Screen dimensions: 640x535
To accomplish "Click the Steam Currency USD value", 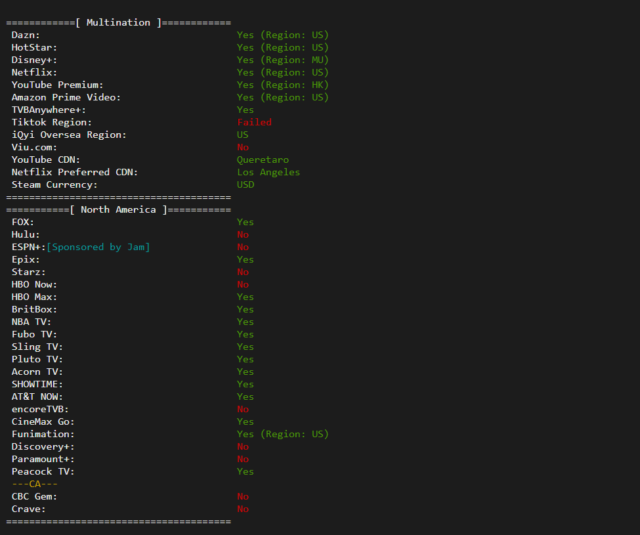I will (245, 185).
